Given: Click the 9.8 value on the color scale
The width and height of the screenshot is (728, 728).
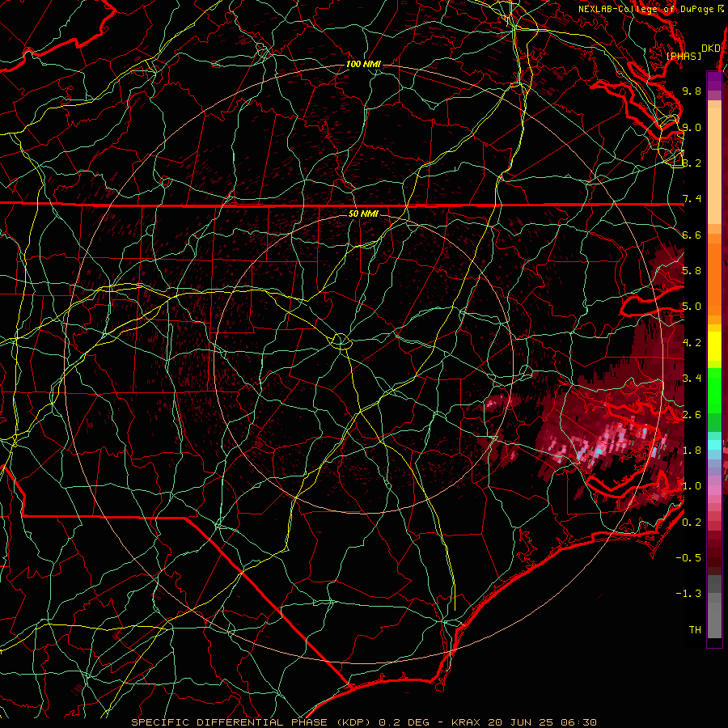Looking at the screenshot, I should click(692, 91).
